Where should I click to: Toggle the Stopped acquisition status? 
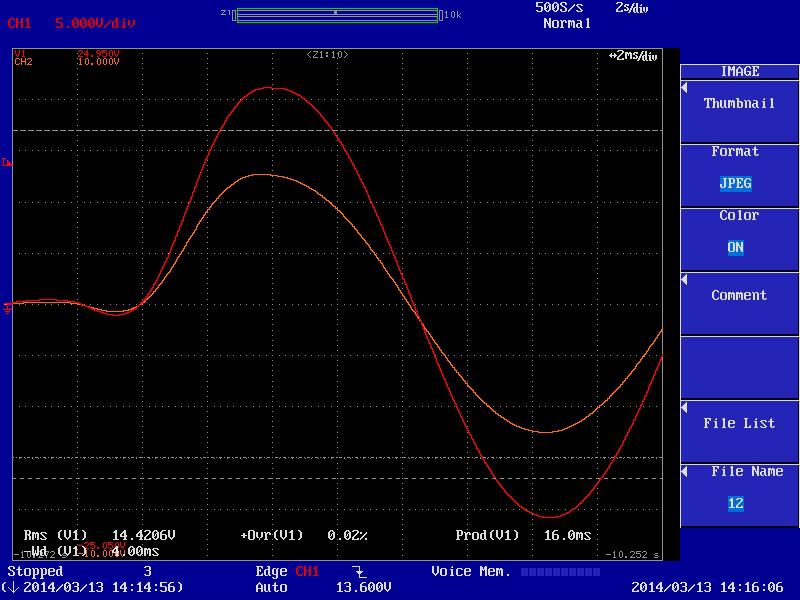[x=35, y=571]
